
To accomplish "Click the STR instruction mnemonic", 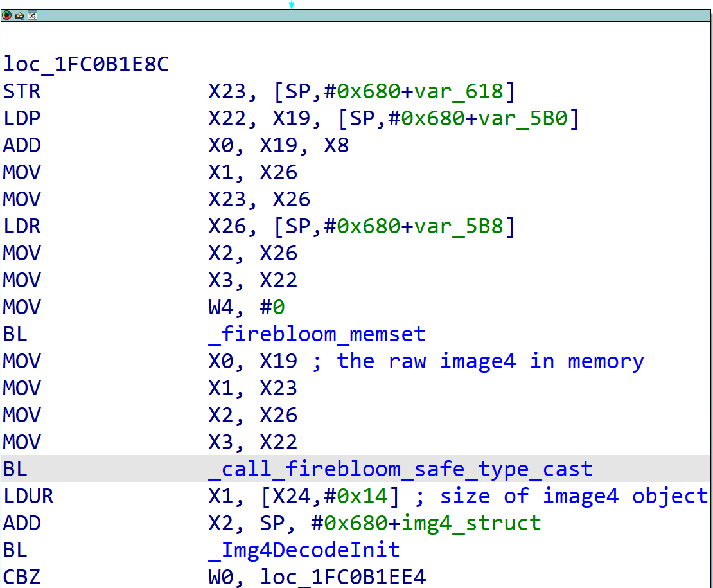I will [22, 91].
